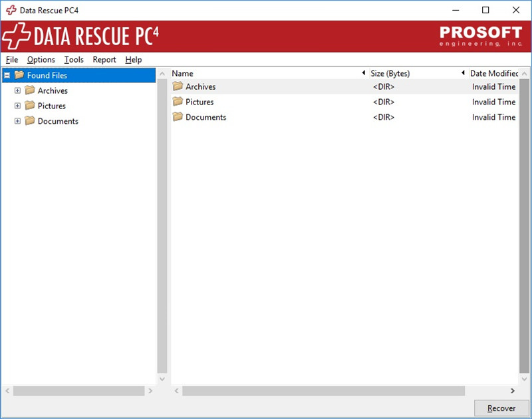
Task: Expand the Pictures tree node
Action: 18,106
